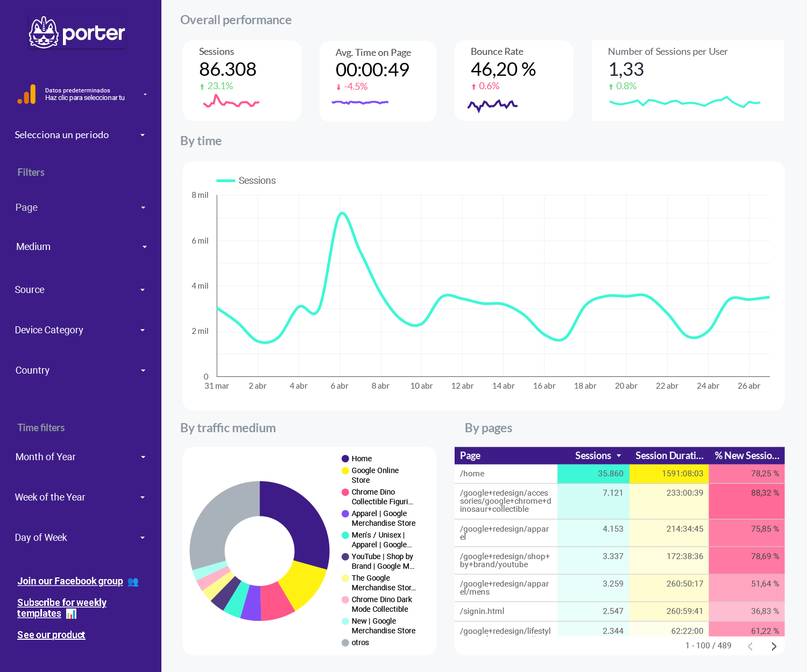Expand the Selecciona un periodo dropdown
The height and width of the screenshot is (672, 807).
click(x=142, y=135)
